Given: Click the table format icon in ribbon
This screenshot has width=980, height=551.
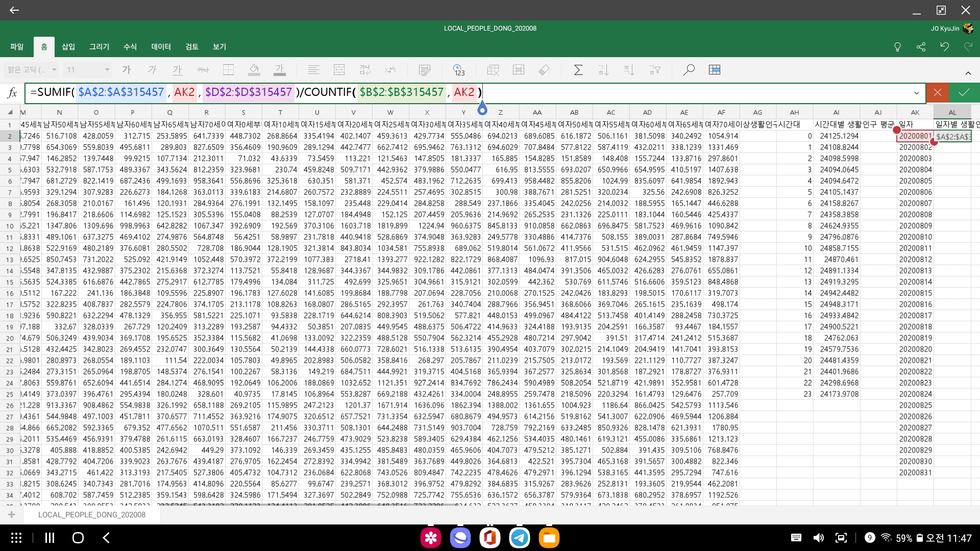Looking at the screenshot, I should [x=715, y=70].
